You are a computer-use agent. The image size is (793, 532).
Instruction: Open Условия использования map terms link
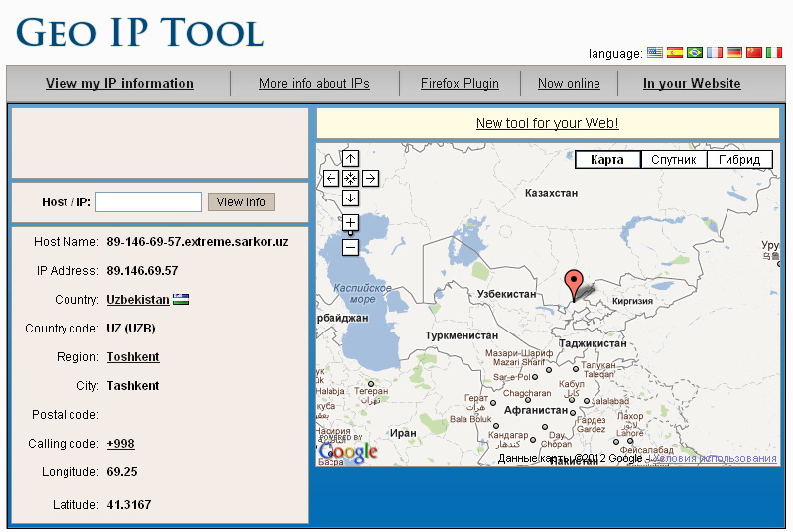point(715,458)
